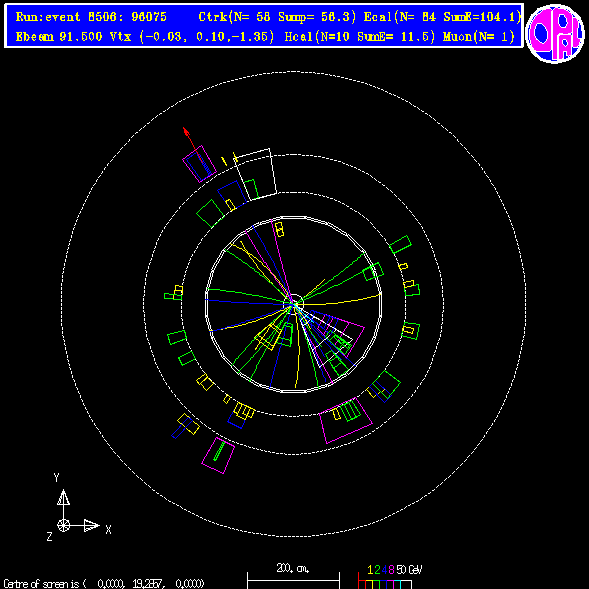Click the interaction vertex at the detector center
Image resolution: width=589 pixels, height=589 pixels.
pos(294,305)
